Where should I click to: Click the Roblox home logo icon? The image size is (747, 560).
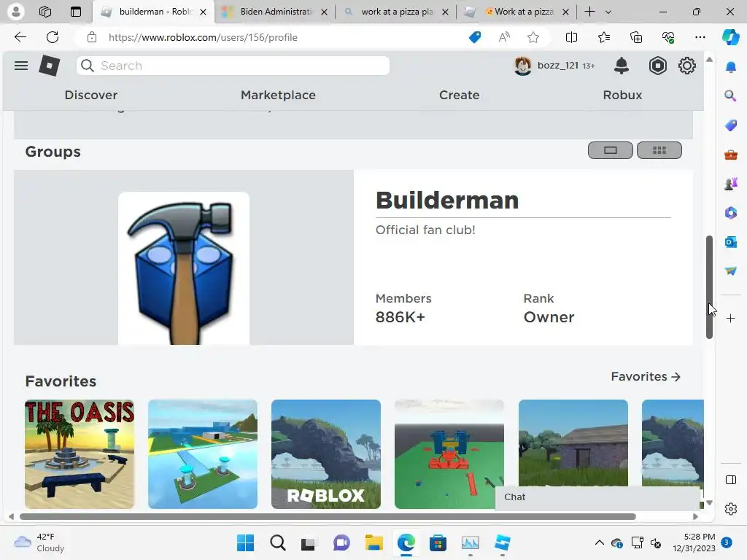pyautogui.click(x=49, y=66)
